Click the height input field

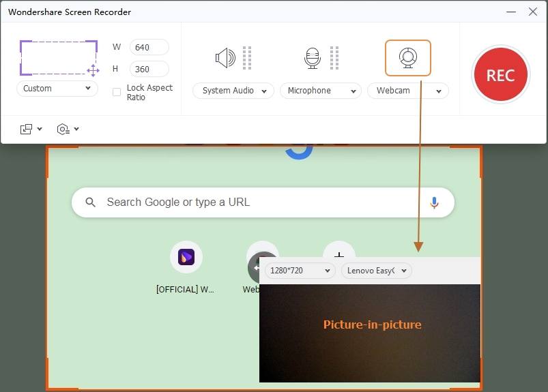point(149,69)
